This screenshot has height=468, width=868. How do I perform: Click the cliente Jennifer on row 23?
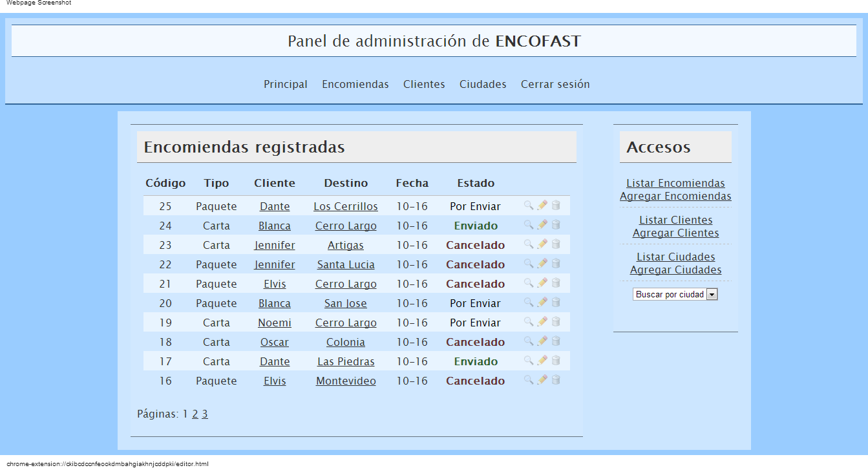click(275, 244)
